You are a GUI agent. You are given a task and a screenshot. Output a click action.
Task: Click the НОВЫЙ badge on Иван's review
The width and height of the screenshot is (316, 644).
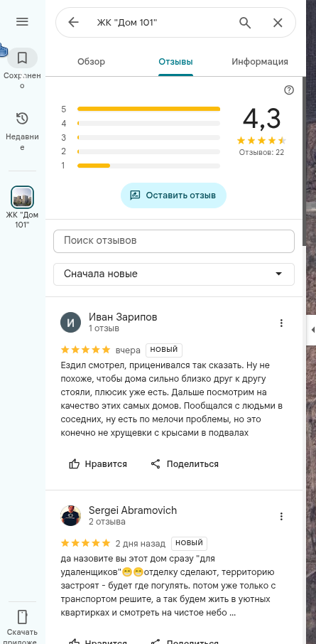[x=164, y=350]
